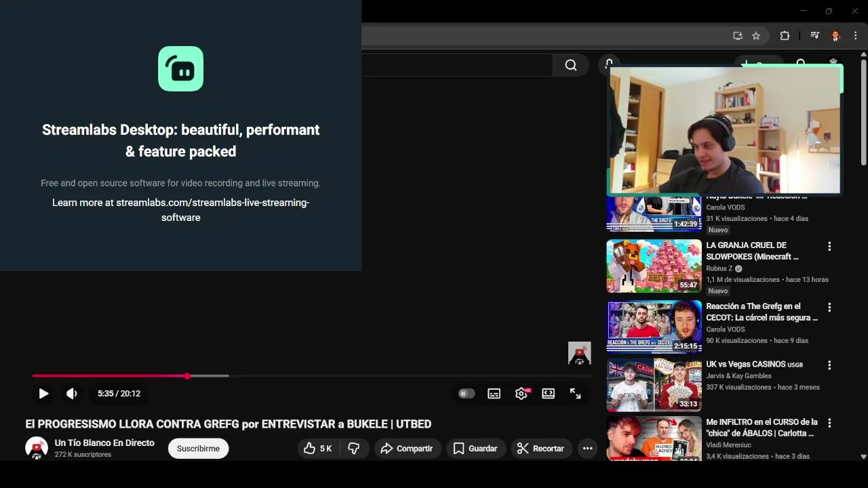Screen dimensions: 868x488
Task: Open the player settings gear
Action: click(521, 394)
